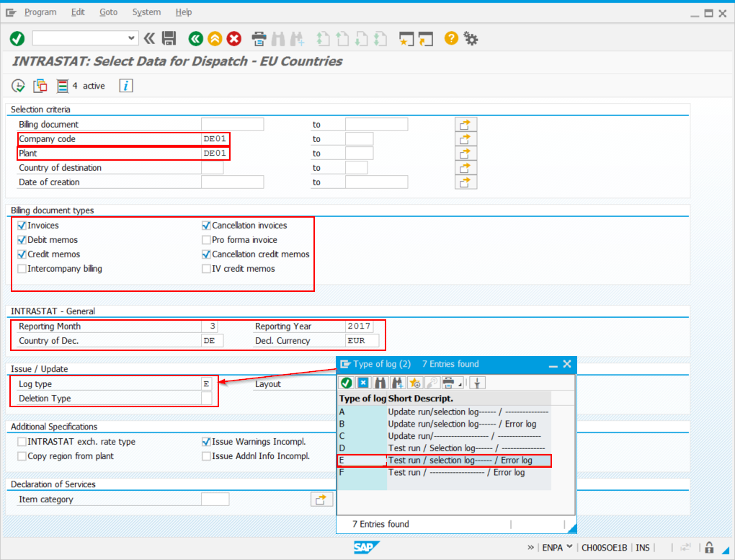Screen dimensions: 735x560
Task: Click the Deletion Type input field
Action: coord(207,398)
